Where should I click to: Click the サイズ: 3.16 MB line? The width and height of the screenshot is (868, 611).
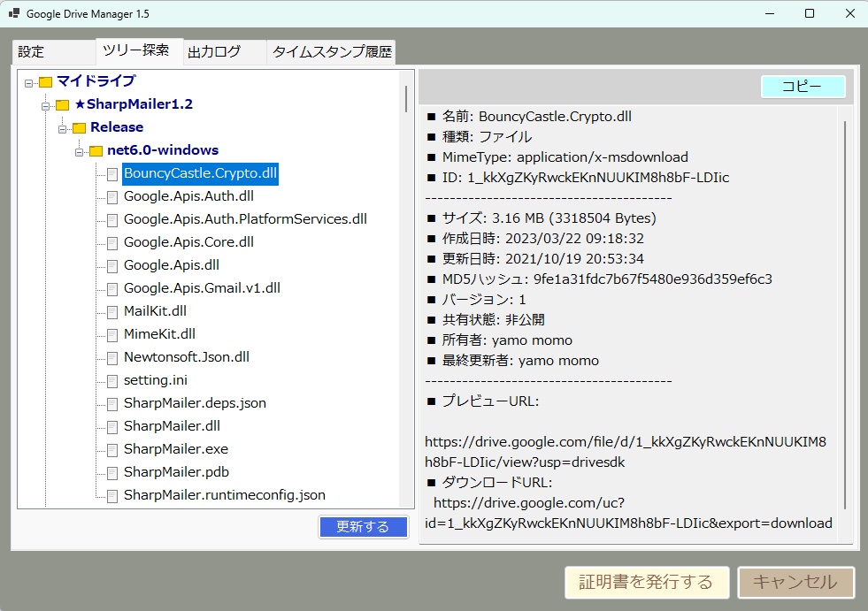pos(542,218)
